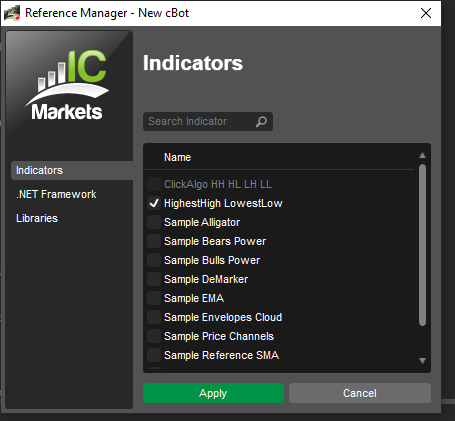Click the Reference Manager title bar app icon
Screen dimensions: 455x421
point(12,13)
